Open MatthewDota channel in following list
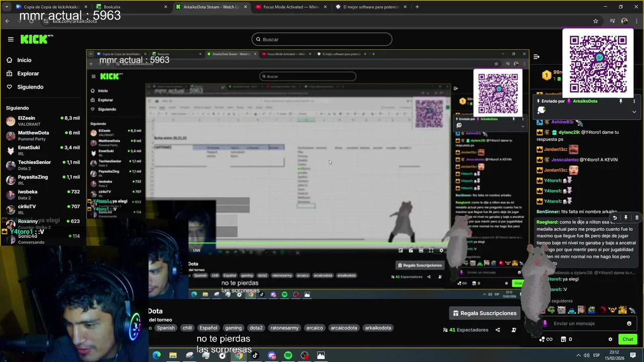The height and width of the screenshot is (362, 644). [x=43, y=136]
